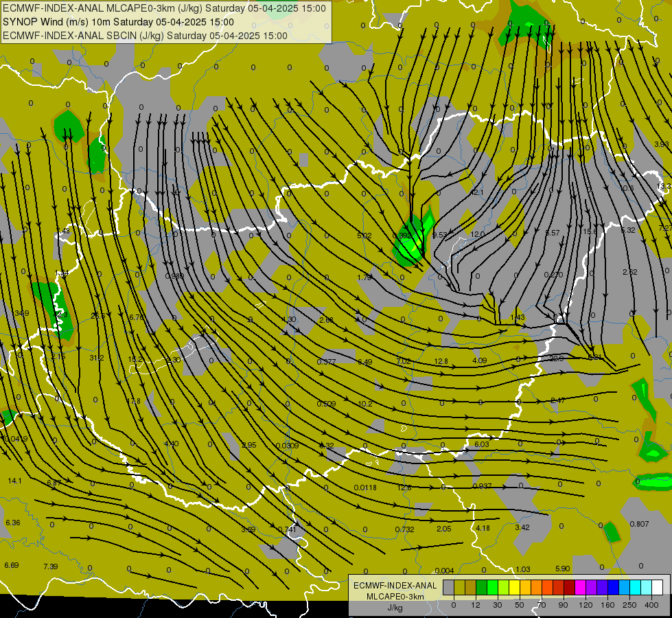This screenshot has height=618, width=672.
Task: Pick the pure blue legend swatch
Action: [x=614, y=588]
